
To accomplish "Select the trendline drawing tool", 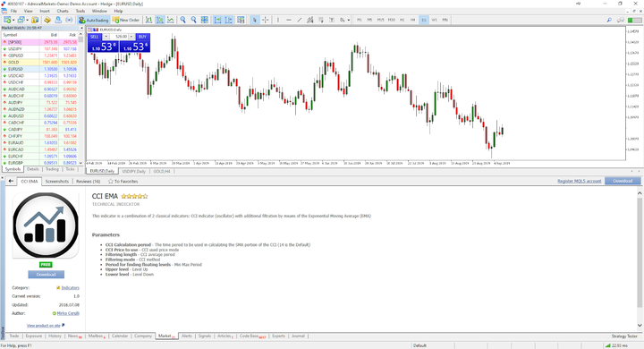I will pos(300,20).
